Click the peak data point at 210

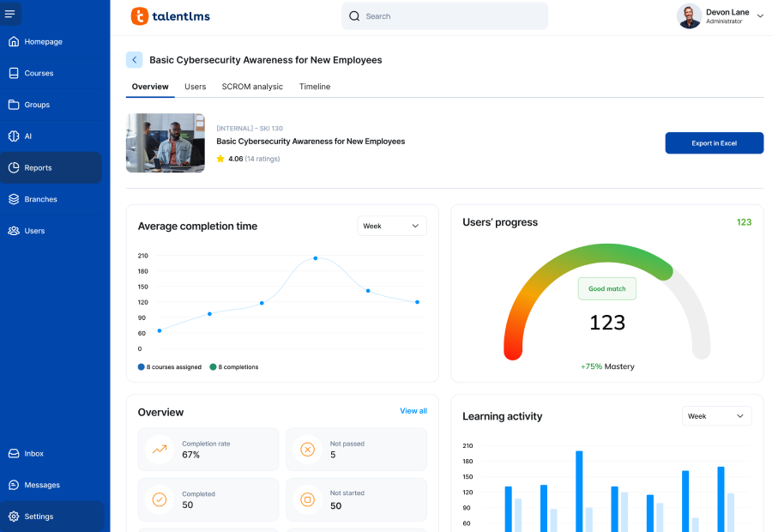316,258
